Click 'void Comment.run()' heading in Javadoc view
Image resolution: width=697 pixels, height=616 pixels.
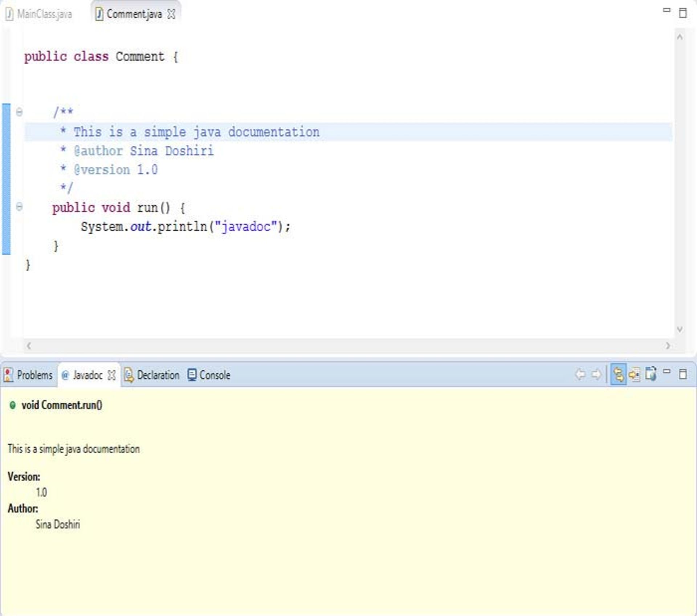[62, 405]
